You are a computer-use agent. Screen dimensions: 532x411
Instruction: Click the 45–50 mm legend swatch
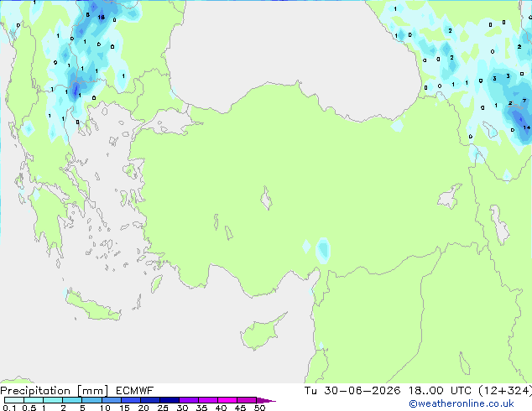tap(247, 400)
